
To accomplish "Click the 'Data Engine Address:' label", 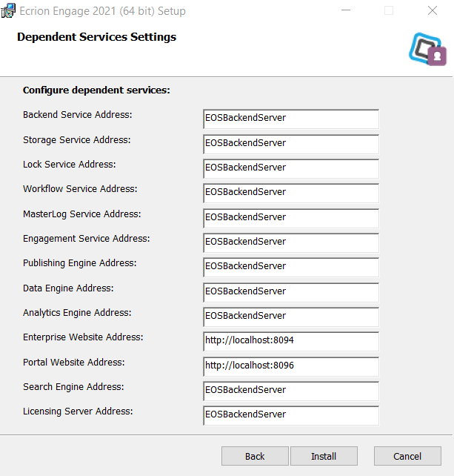I will [68, 288].
